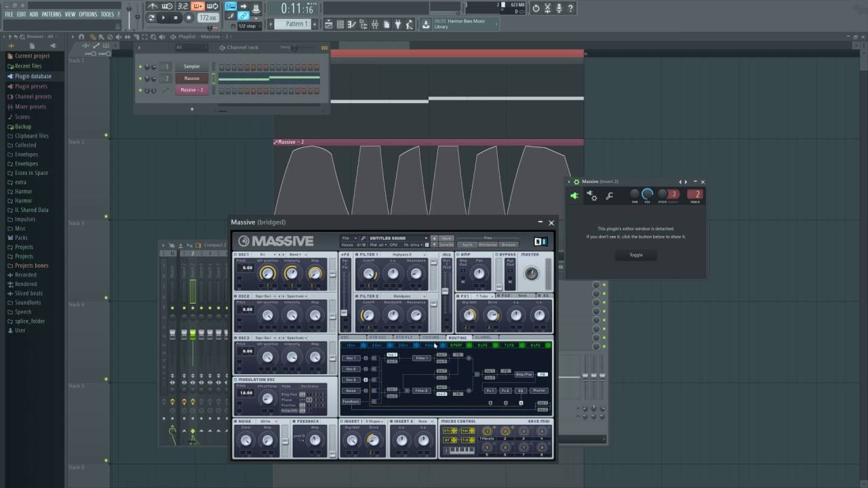The width and height of the screenshot is (868, 488).
Task: Switch to the ROUTING tab in Massive
Action: [x=458, y=338]
